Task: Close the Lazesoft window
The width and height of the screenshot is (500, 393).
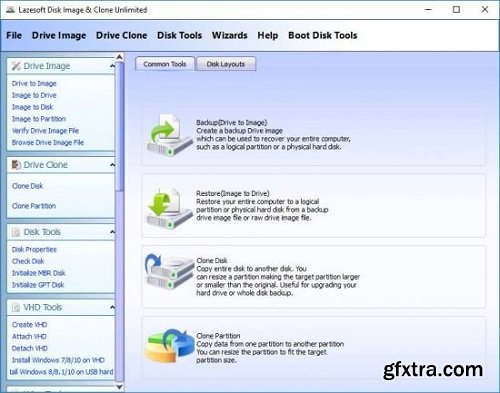Action: point(485,10)
